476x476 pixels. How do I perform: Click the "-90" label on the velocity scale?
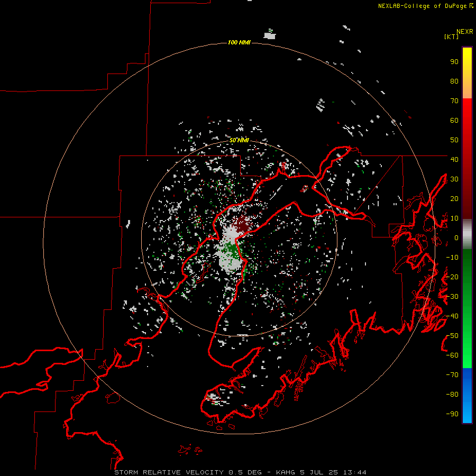coord(452,414)
